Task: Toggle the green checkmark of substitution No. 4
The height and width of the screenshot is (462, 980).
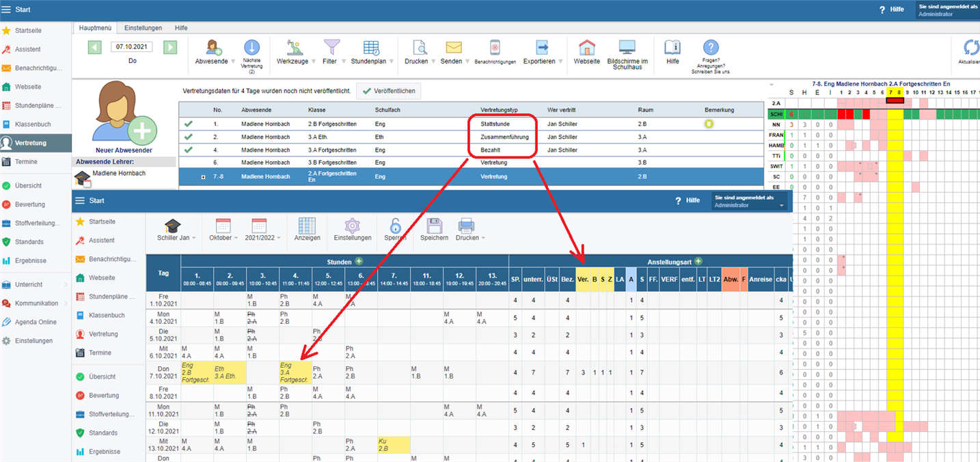Action: (x=188, y=150)
